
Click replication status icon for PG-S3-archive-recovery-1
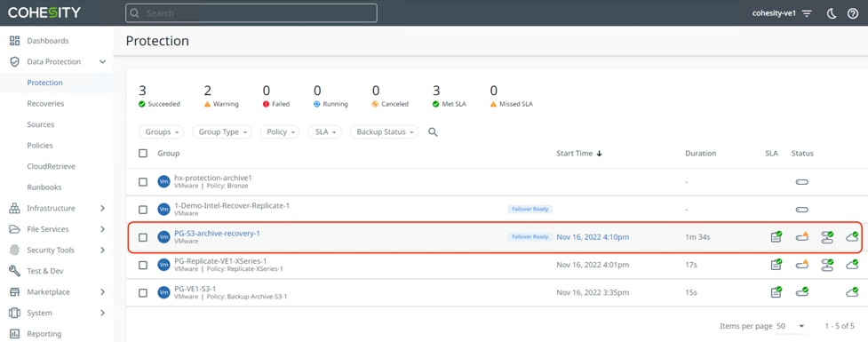[x=828, y=237]
